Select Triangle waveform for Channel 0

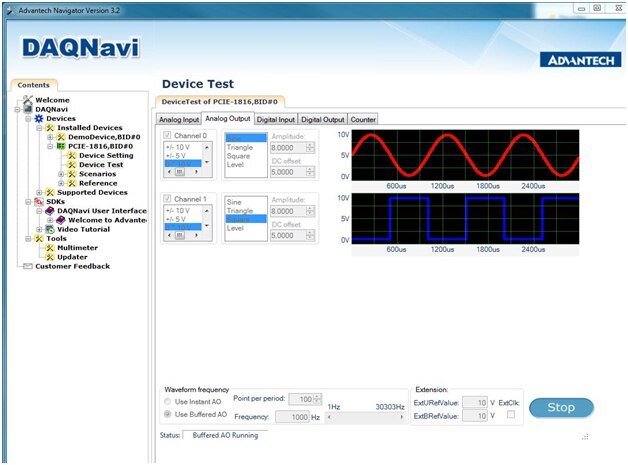240,147
